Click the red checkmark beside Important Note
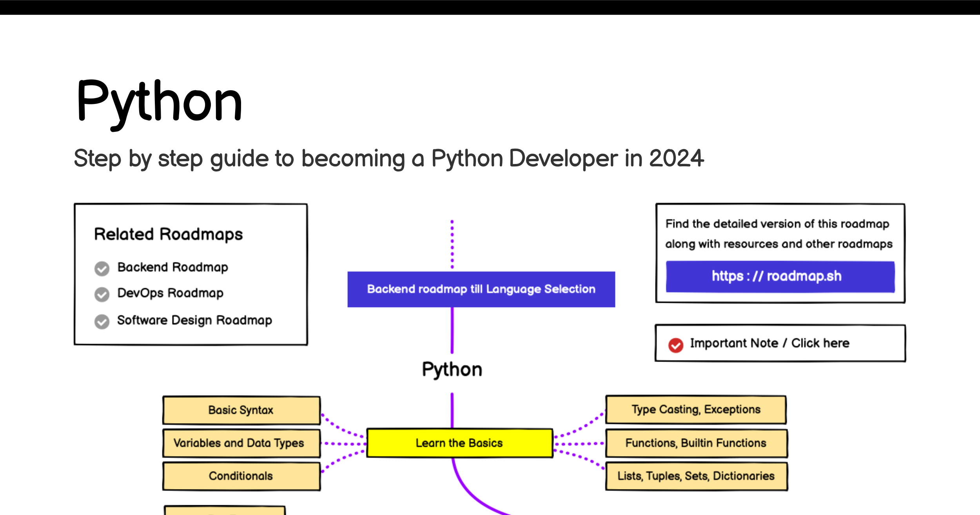The width and height of the screenshot is (980, 515). pyautogui.click(x=676, y=345)
